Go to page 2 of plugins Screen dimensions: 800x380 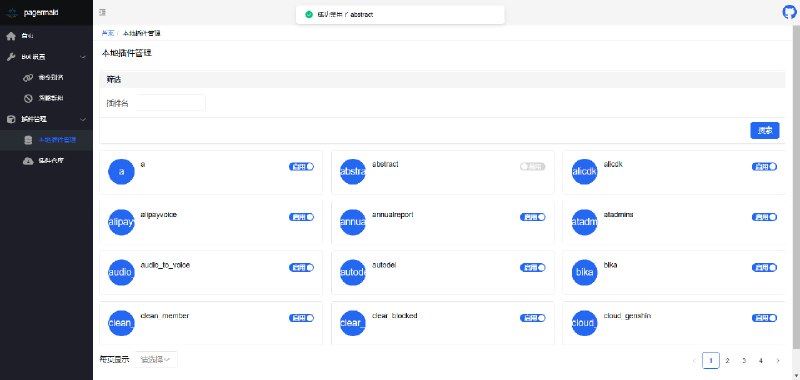point(728,361)
